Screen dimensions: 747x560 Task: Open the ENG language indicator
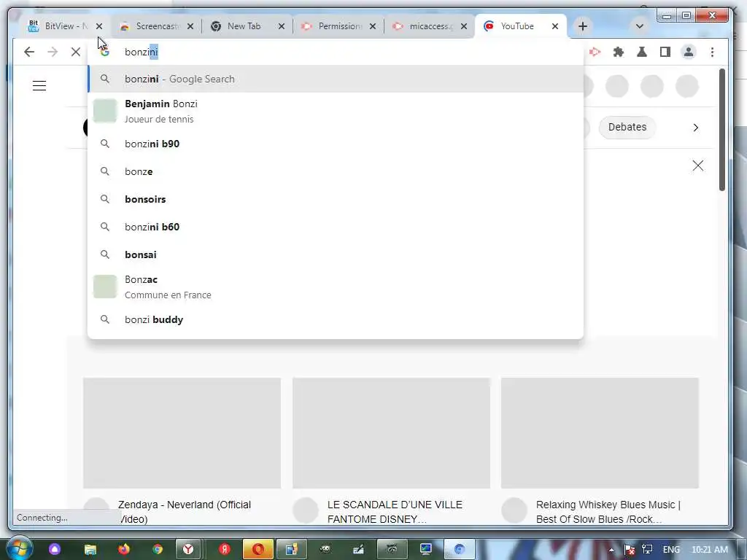pos(671,550)
